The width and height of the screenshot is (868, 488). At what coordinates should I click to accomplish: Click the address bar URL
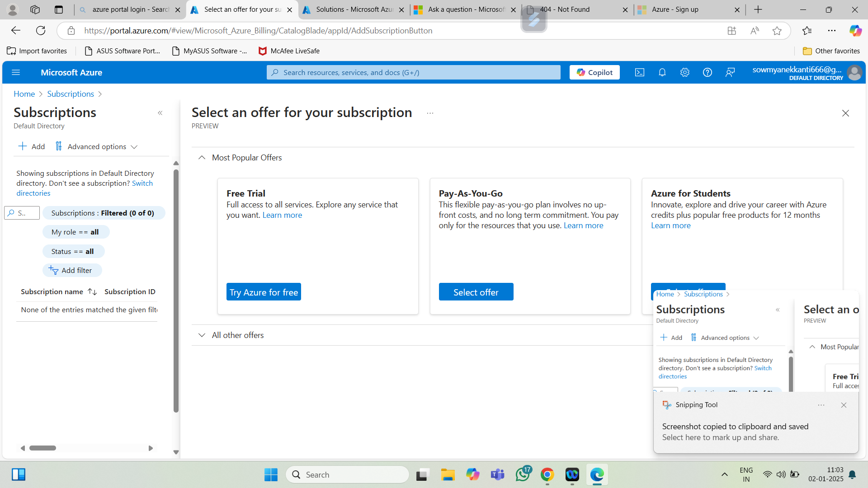click(258, 31)
